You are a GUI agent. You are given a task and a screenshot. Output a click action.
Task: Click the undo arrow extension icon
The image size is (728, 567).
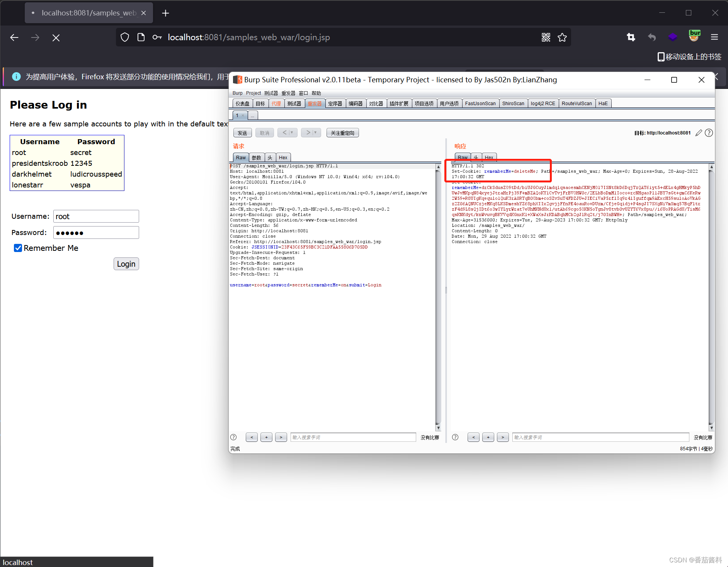(x=652, y=37)
